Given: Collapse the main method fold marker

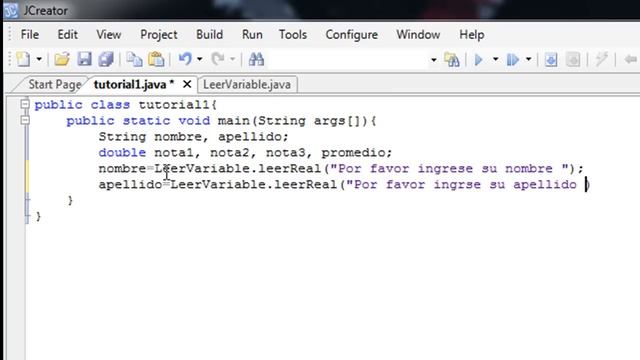Looking at the screenshot, I should click(25, 120).
